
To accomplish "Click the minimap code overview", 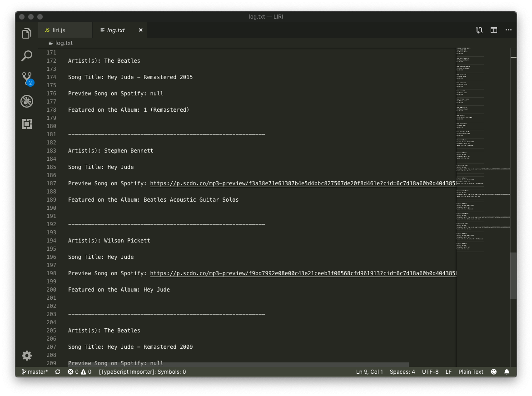I will coord(483,149).
